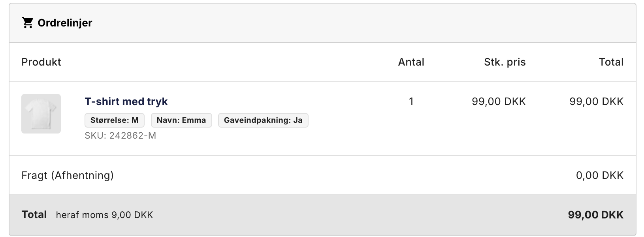
Task: Click the bold order total 99,00 DKK
Action: pos(596,215)
